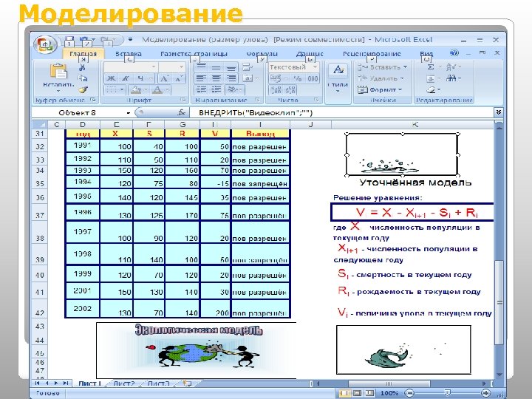
Task: Click the font color A icon
Action: point(157,90)
